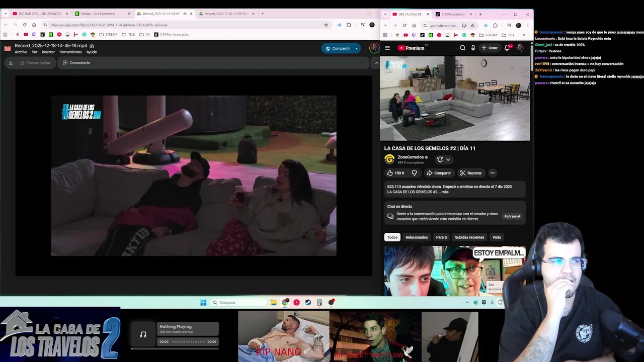Click the move-to-folder icon beside file name
This screenshot has height=362, width=644.
coord(92,46)
